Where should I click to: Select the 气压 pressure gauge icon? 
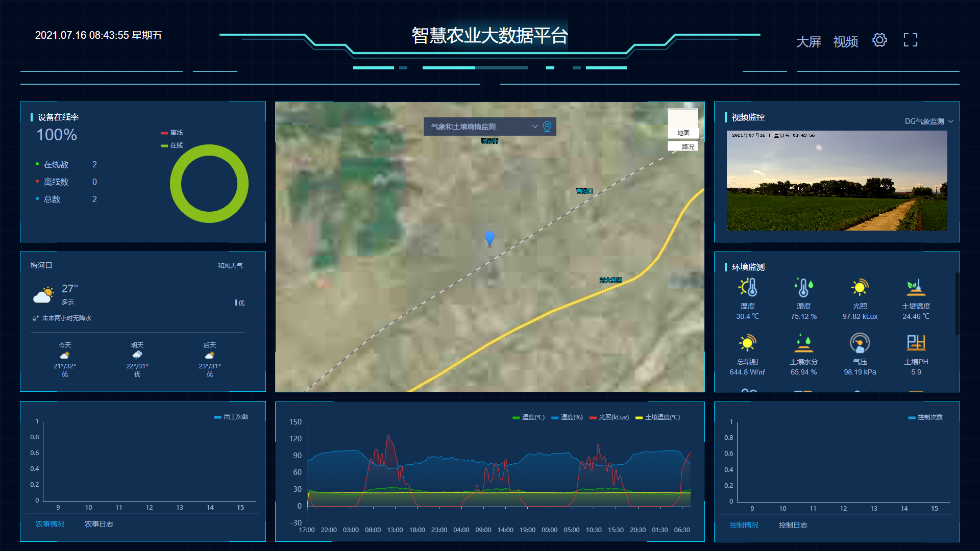click(x=860, y=343)
